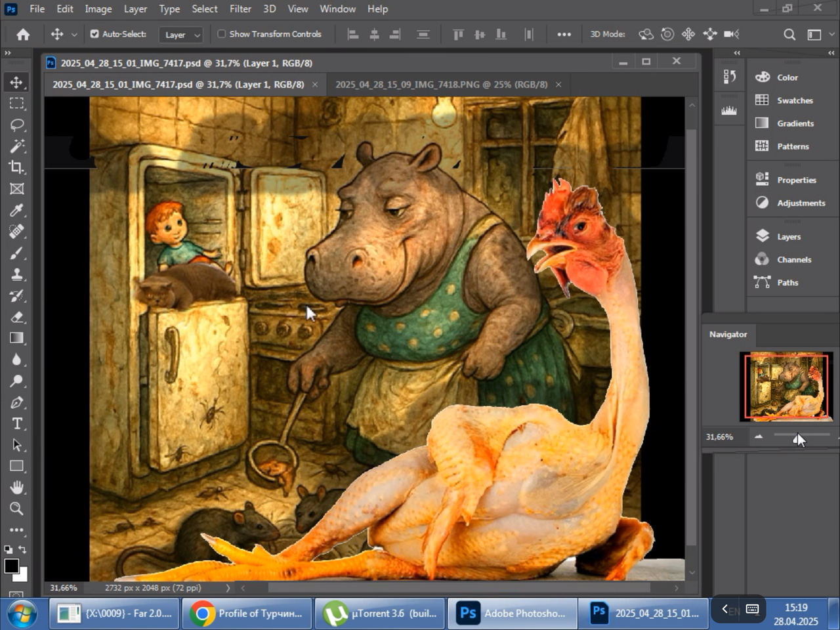The width and height of the screenshot is (840, 630).
Task: Enable Show Transform Controls checkbox
Action: click(221, 34)
